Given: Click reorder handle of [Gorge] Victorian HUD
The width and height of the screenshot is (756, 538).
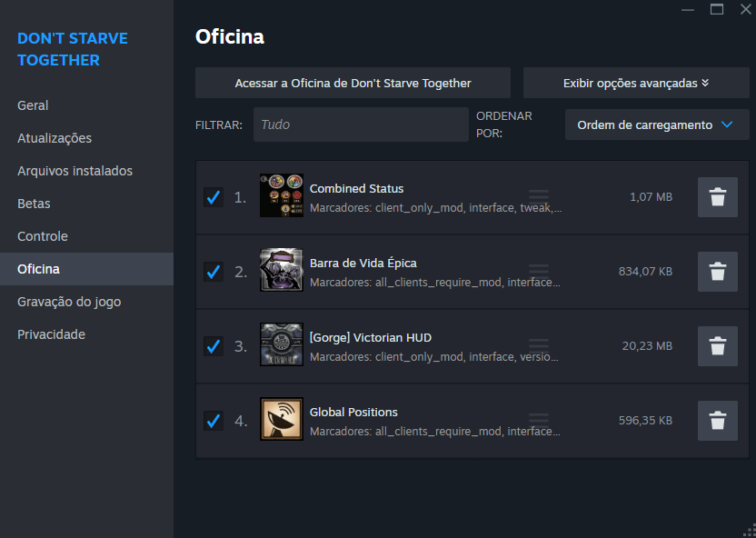Looking at the screenshot, I should click(x=539, y=344).
